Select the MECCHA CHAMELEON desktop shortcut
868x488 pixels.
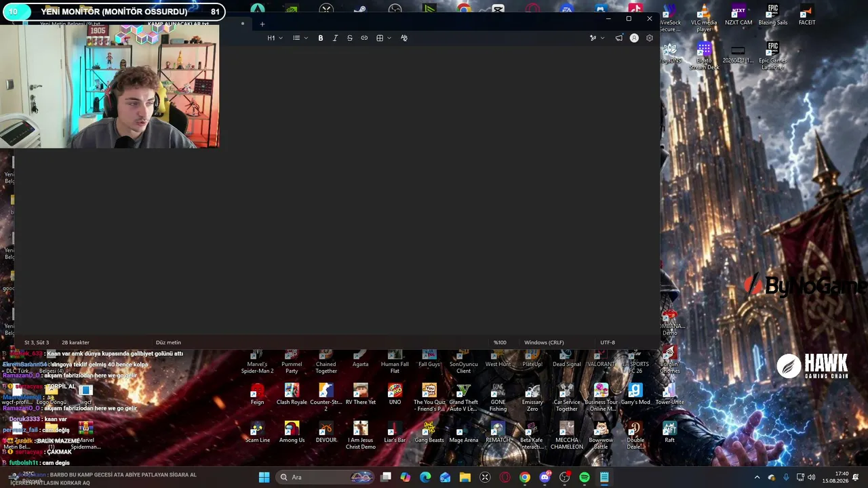(567, 436)
